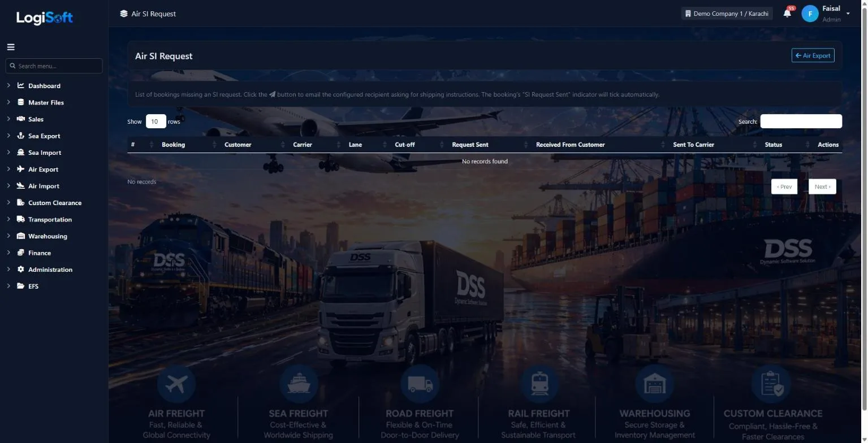This screenshot has height=443, width=868.
Task: Click the table Search text box
Action: click(801, 121)
